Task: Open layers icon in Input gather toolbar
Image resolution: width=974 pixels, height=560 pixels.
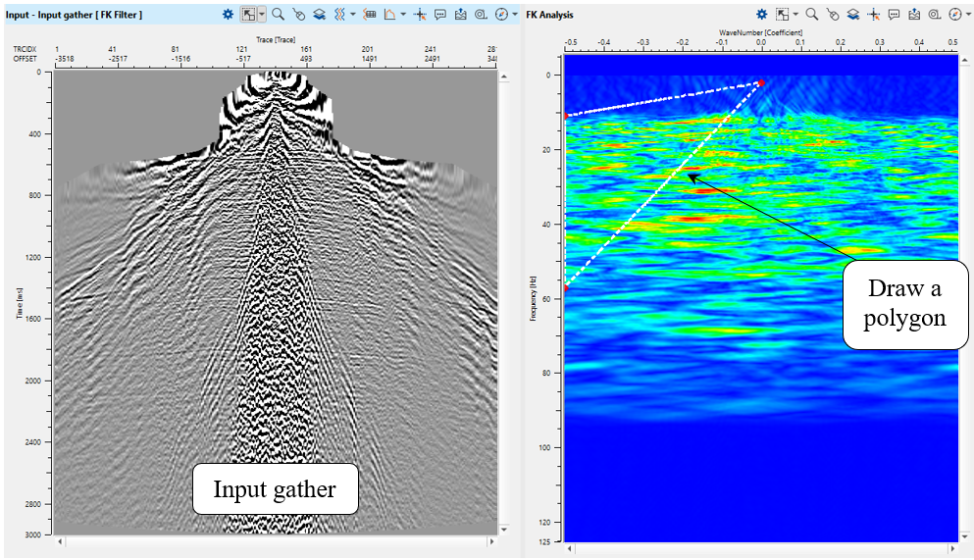Action: (x=319, y=15)
